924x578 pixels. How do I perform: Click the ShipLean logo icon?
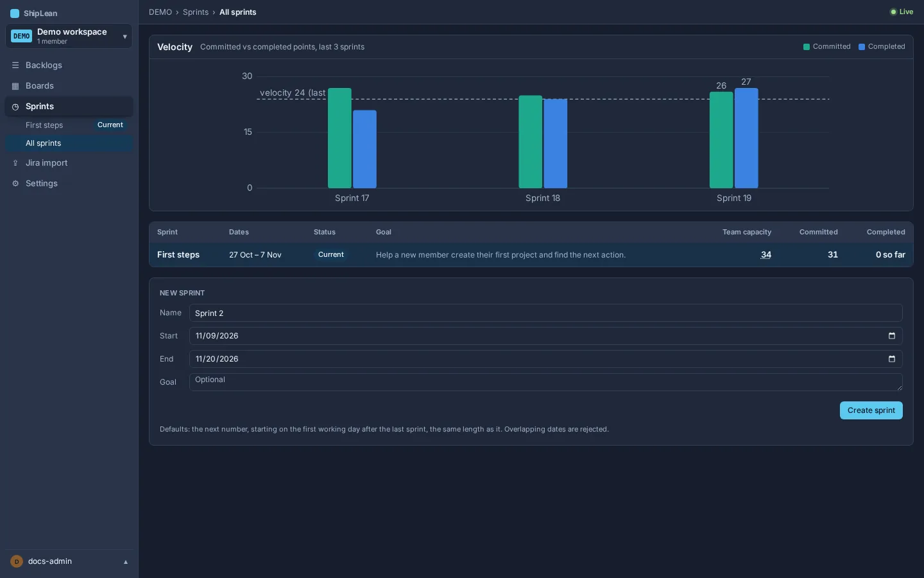(x=15, y=13)
